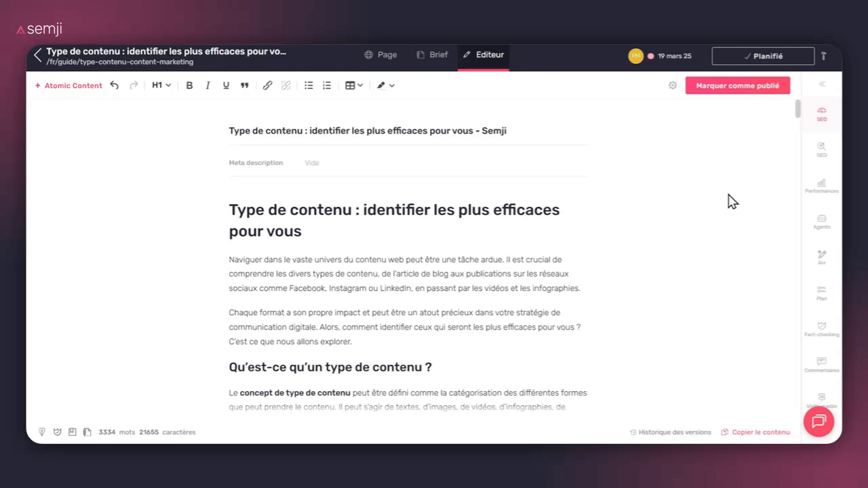Open the highlighter color dropdown
Viewport: 868px width, 488px height.
coord(385,85)
